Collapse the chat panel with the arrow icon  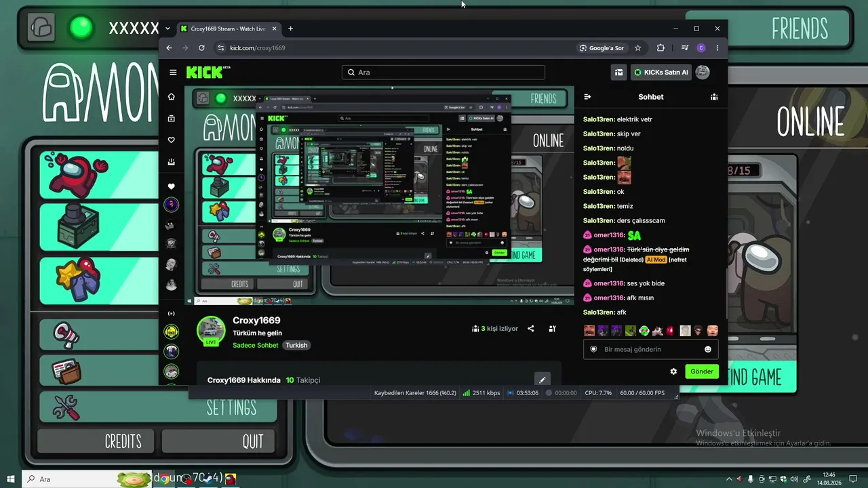pyautogui.click(x=587, y=97)
